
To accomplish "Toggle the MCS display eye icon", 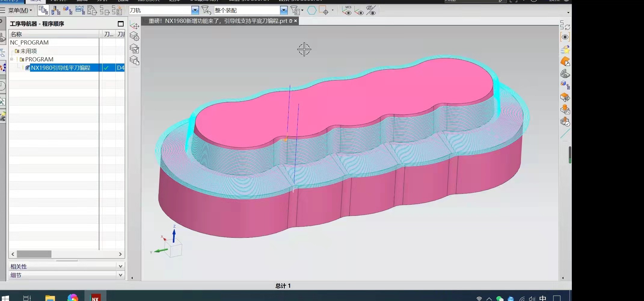I will (347, 11).
